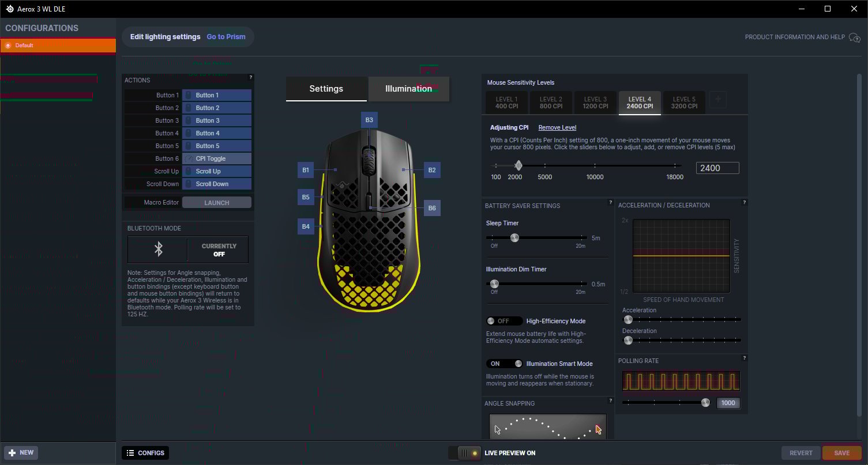Click the B2 button marker on mouse
The width and height of the screenshot is (868, 465).
point(432,170)
